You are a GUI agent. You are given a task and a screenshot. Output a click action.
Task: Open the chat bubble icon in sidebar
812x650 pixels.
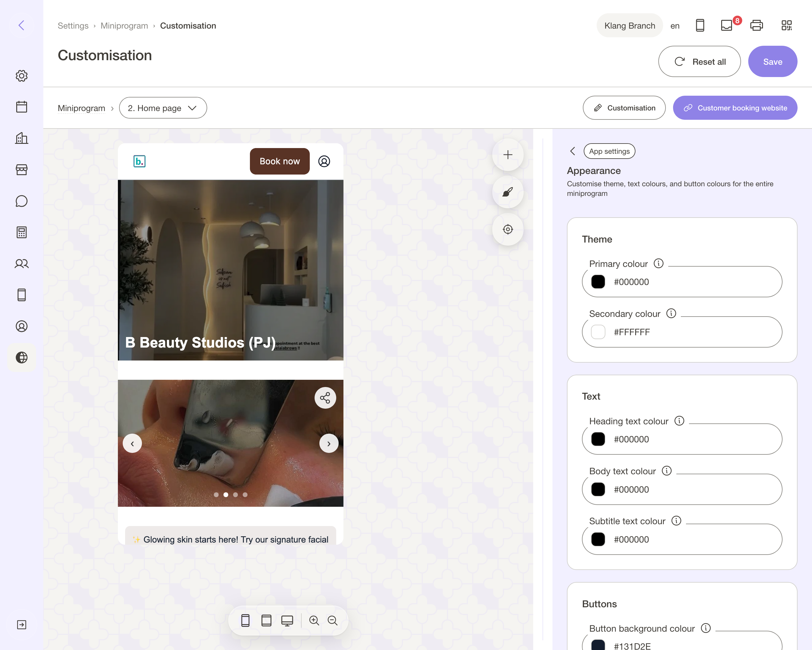pyautogui.click(x=21, y=201)
